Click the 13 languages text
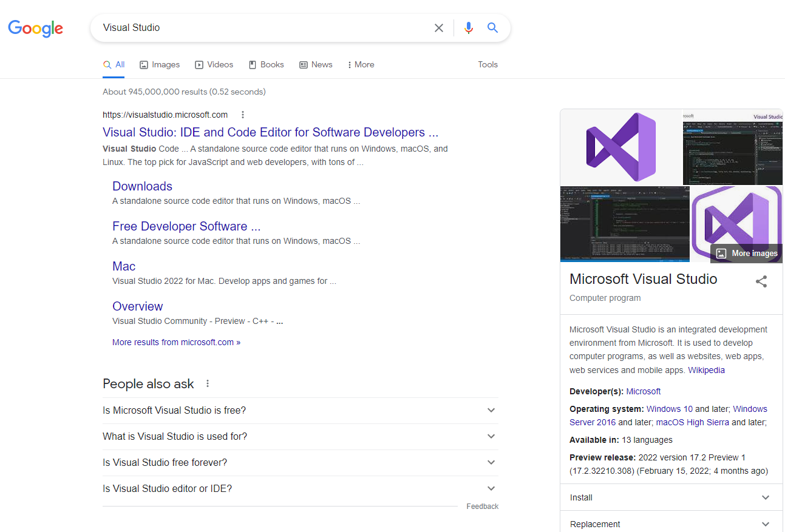The width and height of the screenshot is (785, 532). (x=647, y=440)
